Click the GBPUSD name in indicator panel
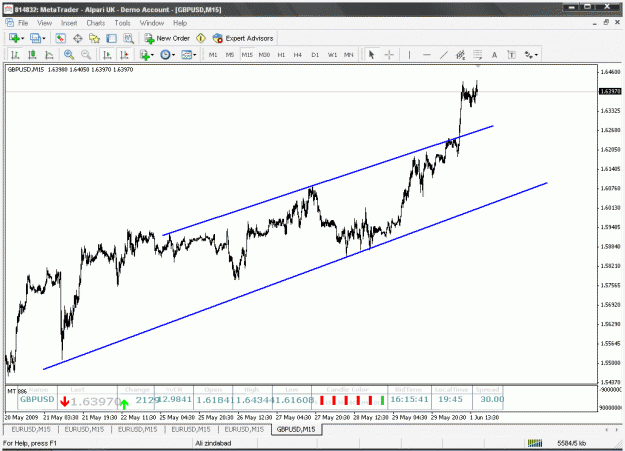This screenshot has height=451, width=625. point(37,399)
